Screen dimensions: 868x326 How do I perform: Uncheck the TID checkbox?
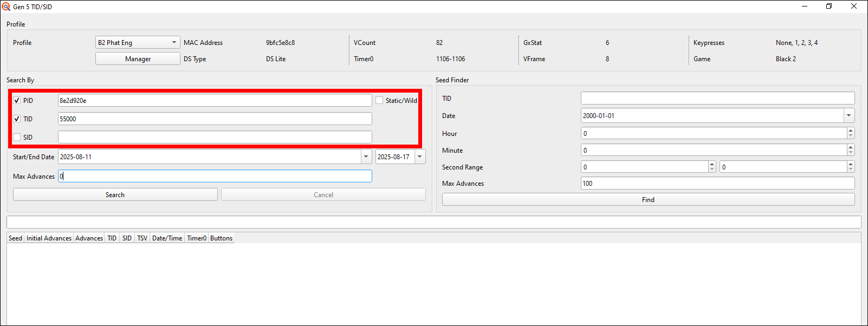[x=17, y=119]
